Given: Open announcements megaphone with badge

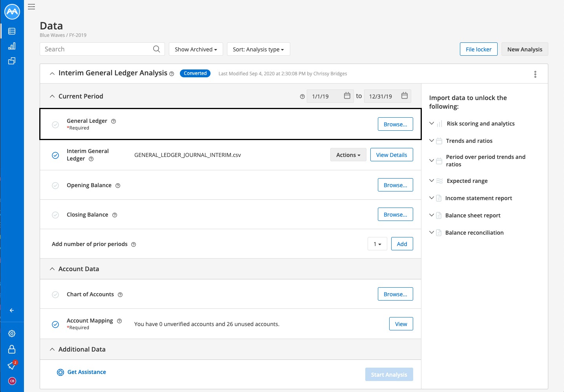Looking at the screenshot, I should pyautogui.click(x=12, y=365).
